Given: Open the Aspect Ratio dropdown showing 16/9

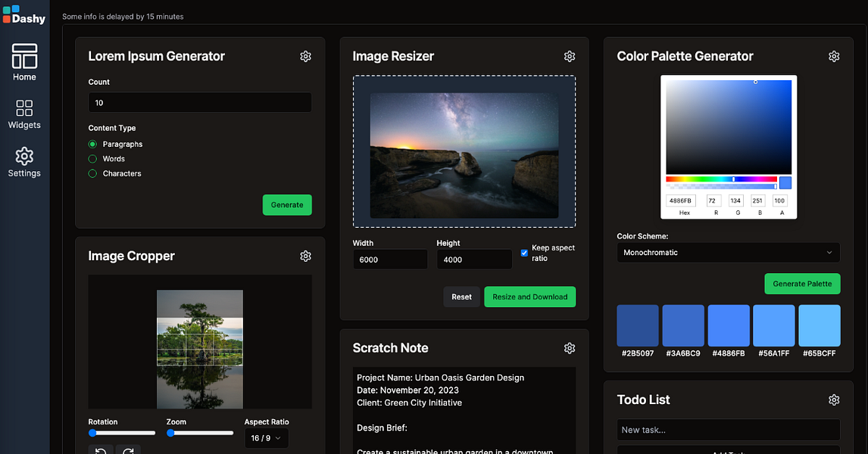Looking at the screenshot, I should (x=266, y=437).
